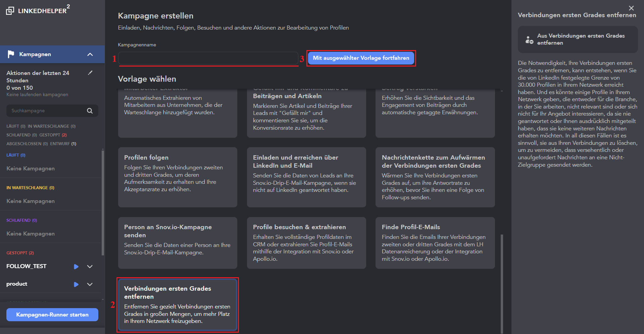Image resolution: width=644 pixels, height=334 pixels.
Task: Click the LinkedHelper logo icon
Action: click(10, 11)
